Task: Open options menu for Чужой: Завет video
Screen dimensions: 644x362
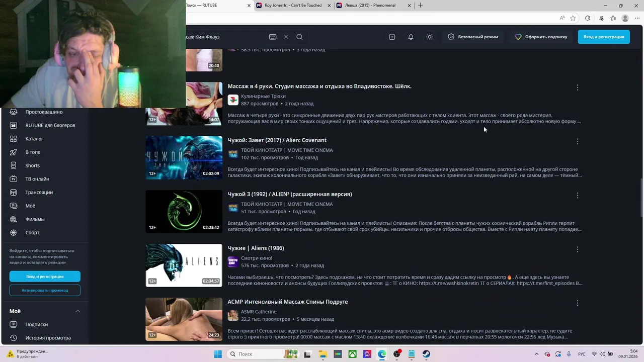Action: tap(577, 141)
